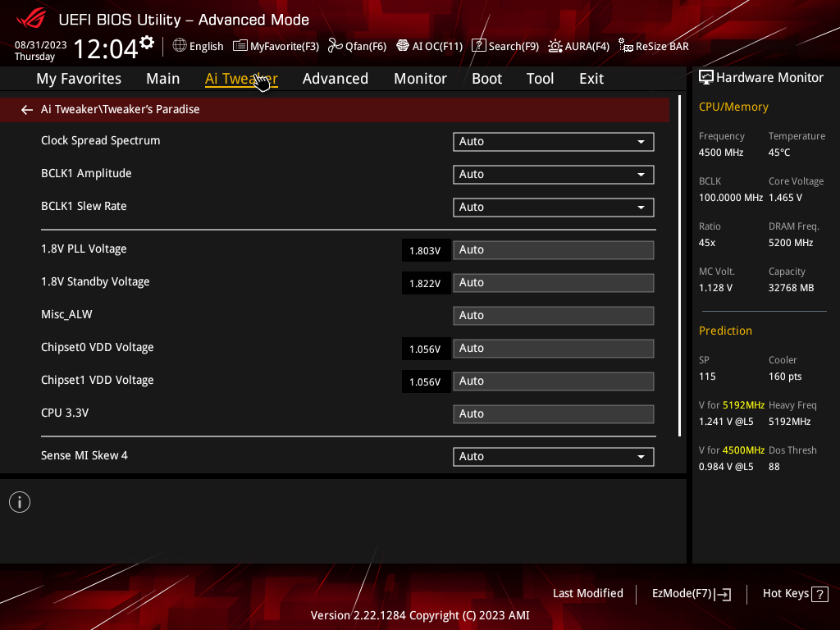Open Qfan(F6) fan control icon

pos(336,46)
